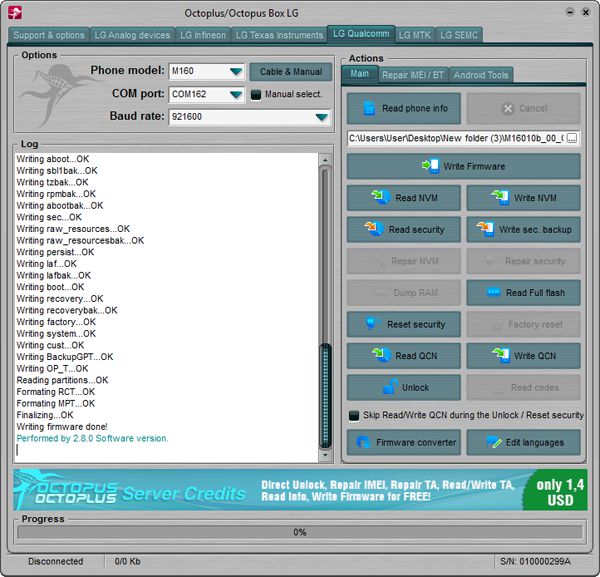The image size is (600, 577).
Task: Open the LG Infineon tab
Action: click(x=203, y=35)
